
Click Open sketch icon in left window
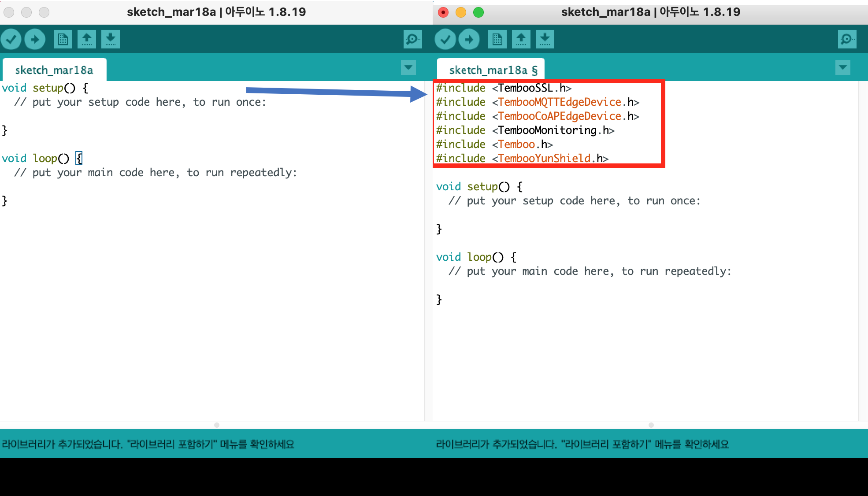86,39
